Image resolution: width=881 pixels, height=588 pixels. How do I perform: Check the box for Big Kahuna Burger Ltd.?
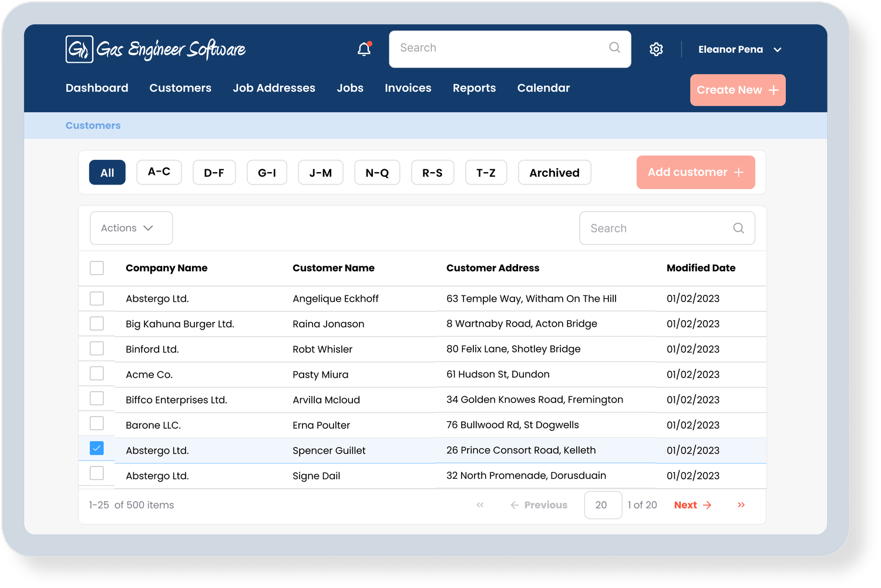97,324
